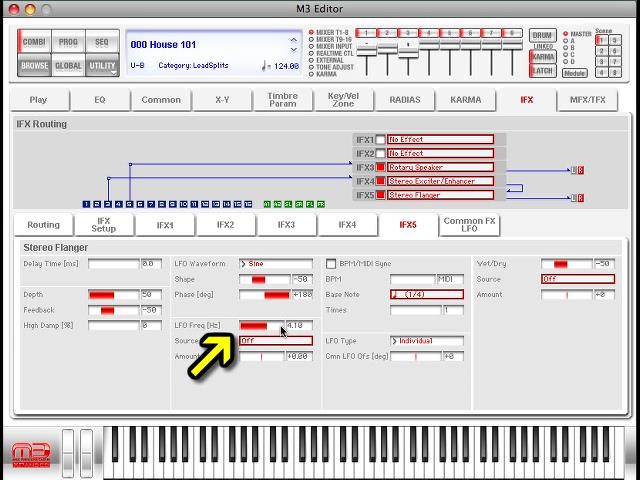Select scene button 8
The width and height of the screenshot is (640, 480).
[x=615, y=73]
